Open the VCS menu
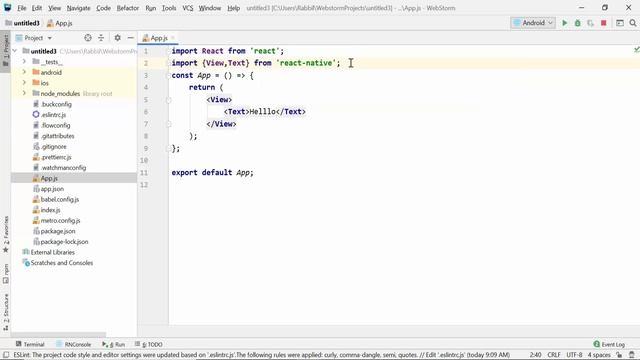The image size is (640, 360). click(x=188, y=8)
